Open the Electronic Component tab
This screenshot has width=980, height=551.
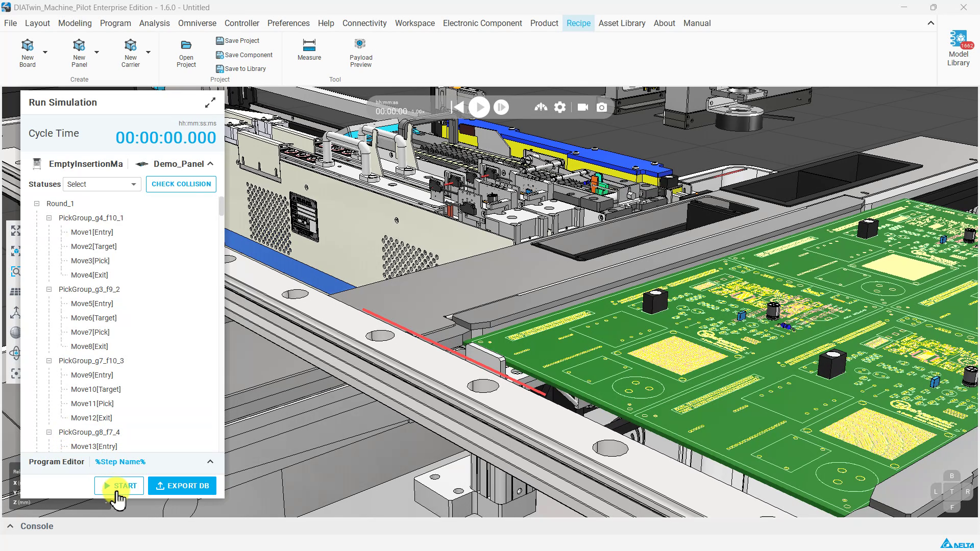[482, 23]
